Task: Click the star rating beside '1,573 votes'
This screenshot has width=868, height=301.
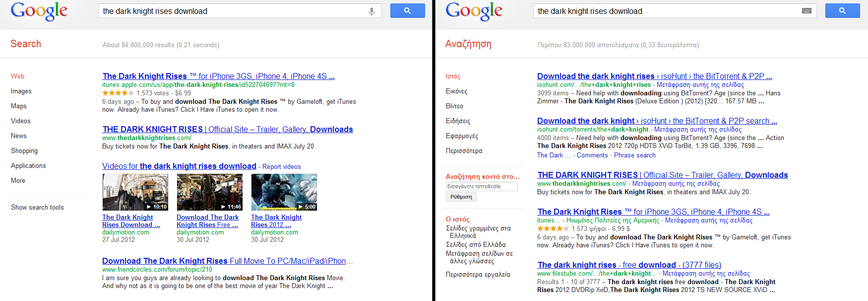Action: (118, 93)
